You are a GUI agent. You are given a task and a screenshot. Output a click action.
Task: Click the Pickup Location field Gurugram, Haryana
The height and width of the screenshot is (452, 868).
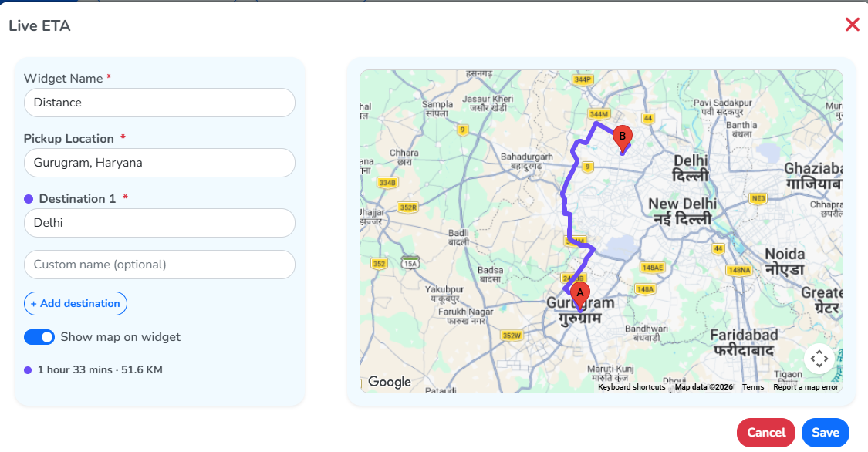tap(160, 163)
